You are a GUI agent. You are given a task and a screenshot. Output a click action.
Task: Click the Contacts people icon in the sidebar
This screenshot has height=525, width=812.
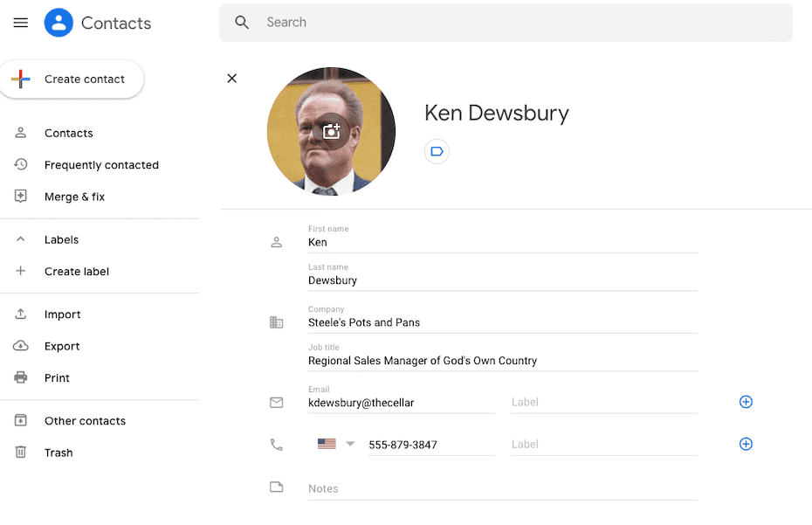(x=19, y=133)
